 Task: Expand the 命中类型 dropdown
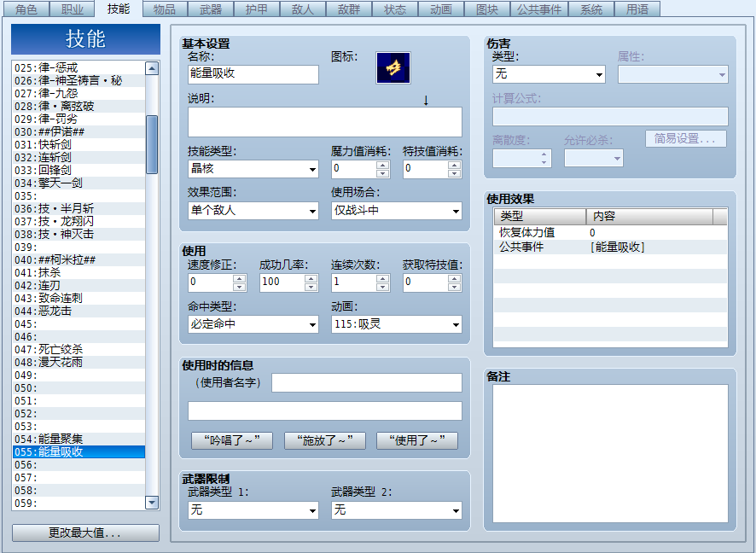[253, 324]
